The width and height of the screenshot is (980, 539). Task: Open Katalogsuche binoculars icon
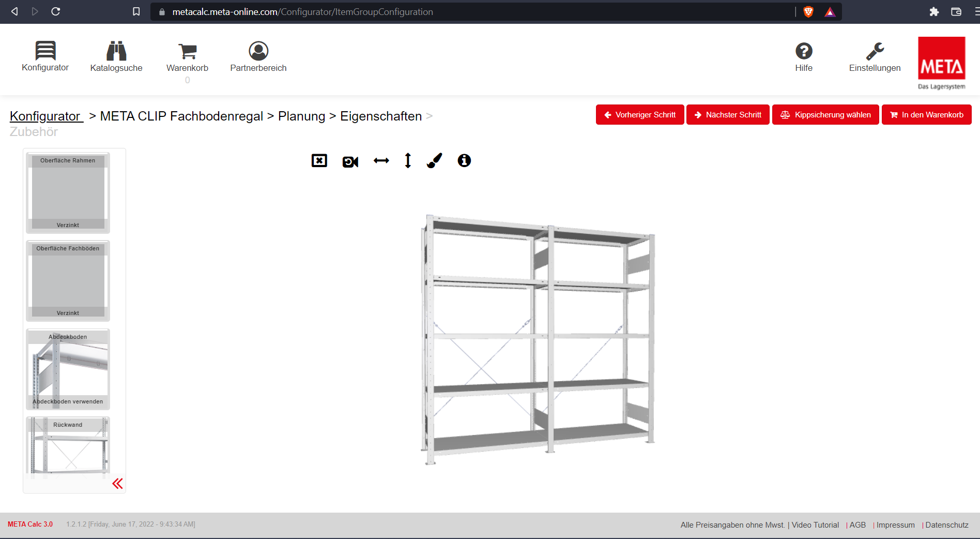tap(116, 51)
